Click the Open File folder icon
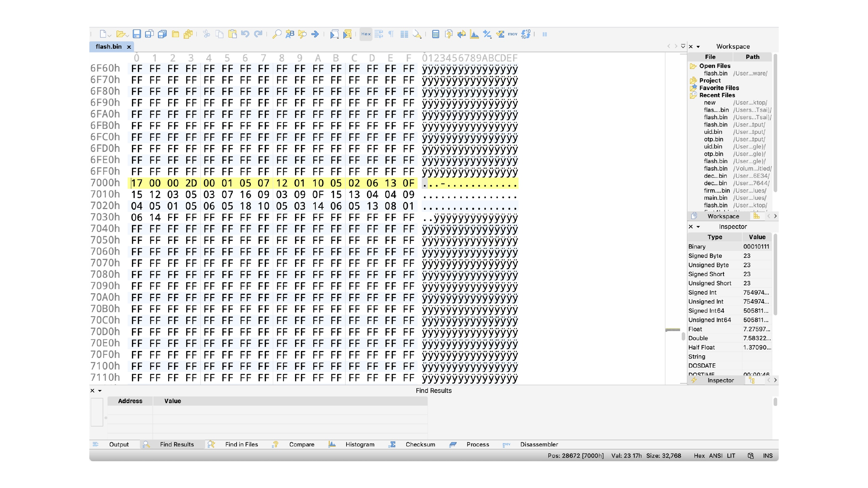Screen dimensions: 868x488 click(x=121, y=34)
